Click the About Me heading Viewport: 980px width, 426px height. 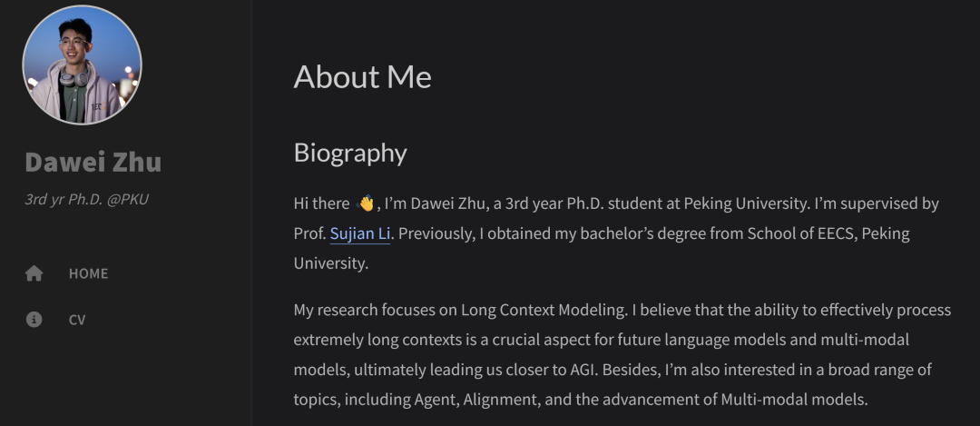[362, 76]
